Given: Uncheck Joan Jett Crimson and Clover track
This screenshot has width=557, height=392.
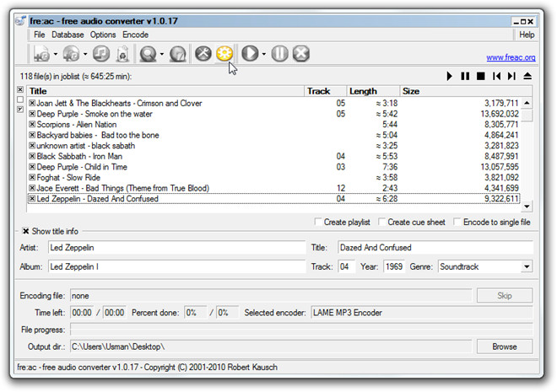Looking at the screenshot, I should point(32,103).
